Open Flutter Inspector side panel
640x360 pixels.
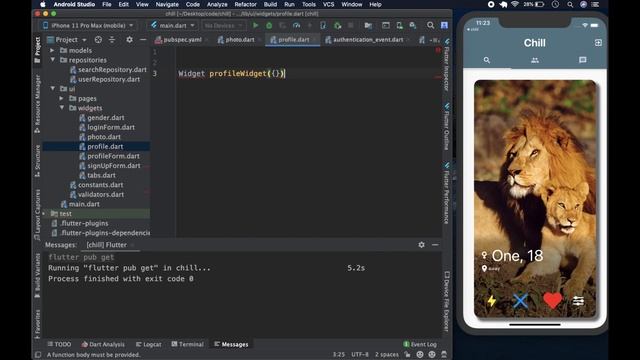[447, 64]
